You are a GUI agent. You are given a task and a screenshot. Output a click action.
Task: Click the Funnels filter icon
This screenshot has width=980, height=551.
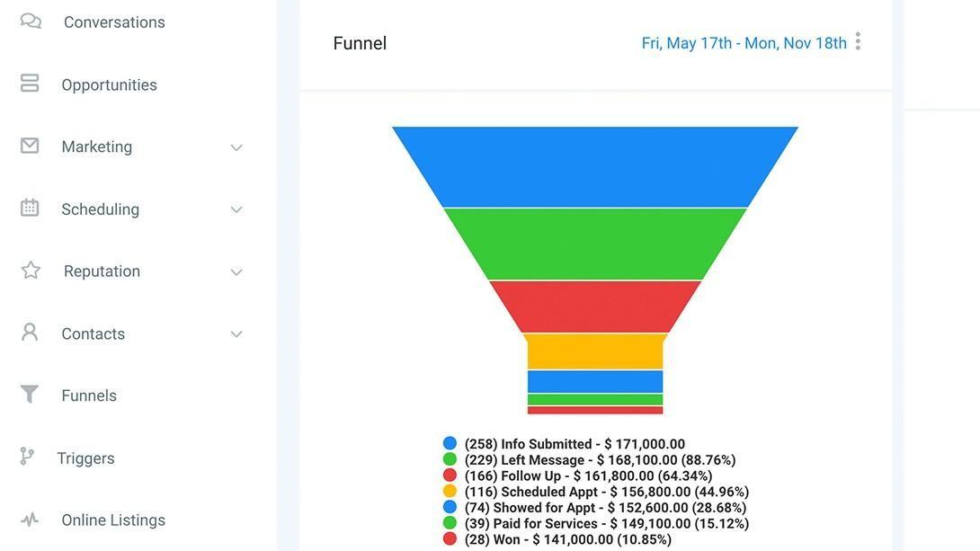click(30, 394)
